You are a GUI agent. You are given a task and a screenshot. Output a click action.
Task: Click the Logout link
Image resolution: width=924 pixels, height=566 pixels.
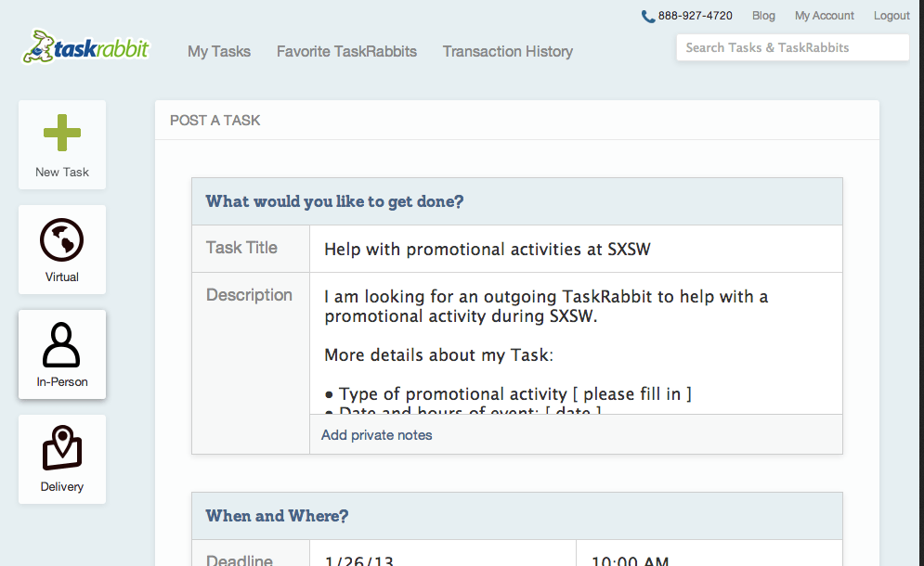[x=891, y=16]
